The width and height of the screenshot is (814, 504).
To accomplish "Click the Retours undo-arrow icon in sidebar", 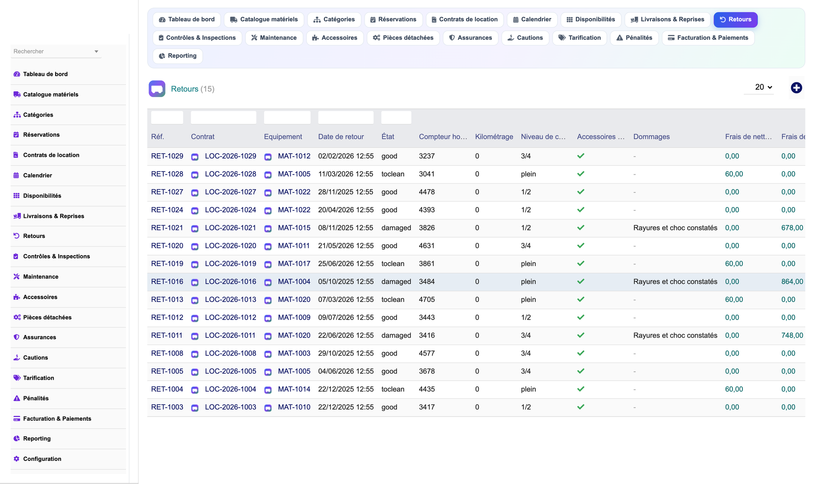I will (16, 236).
